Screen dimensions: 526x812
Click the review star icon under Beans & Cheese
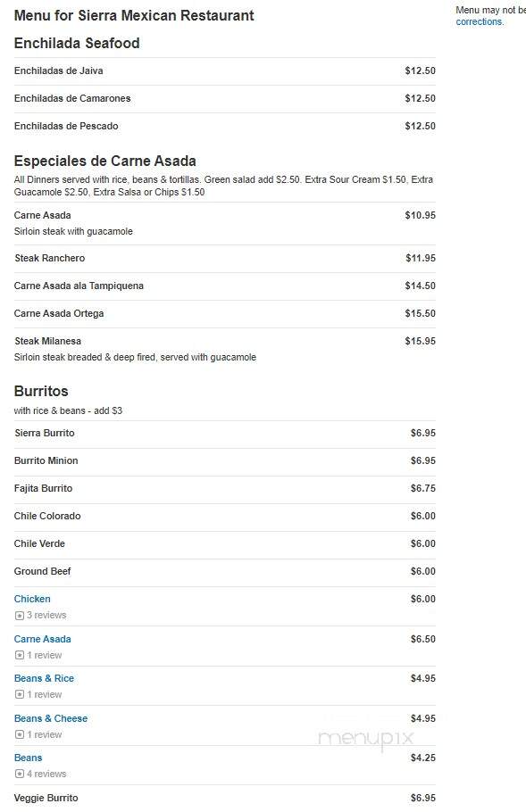(20, 735)
